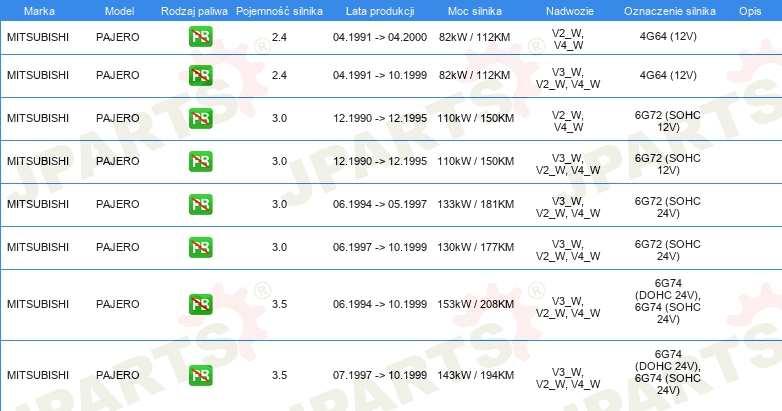Click PAJERO in the 153kW / 208KM row

click(x=118, y=304)
